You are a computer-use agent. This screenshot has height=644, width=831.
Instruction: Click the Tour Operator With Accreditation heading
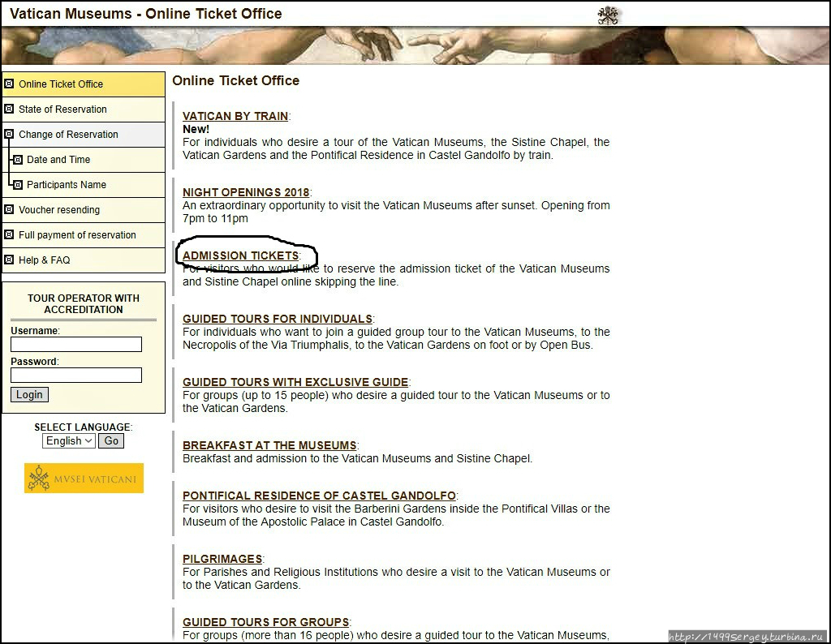[84, 304]
